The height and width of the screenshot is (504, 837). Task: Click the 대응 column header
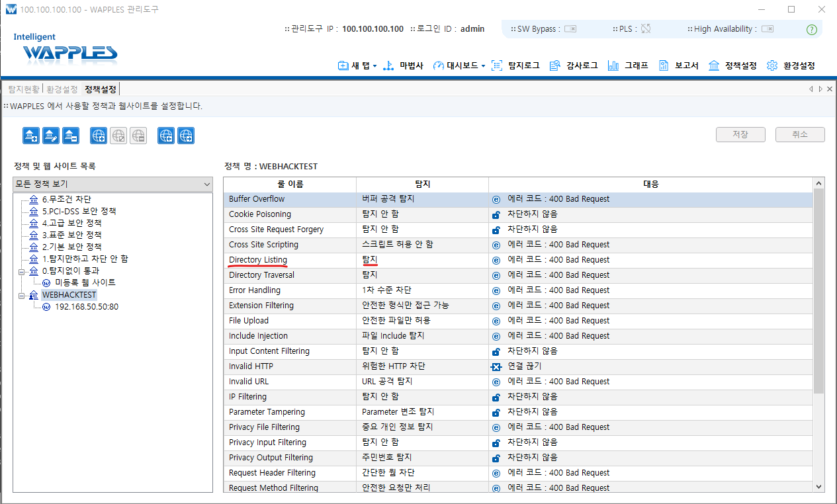(x=650, y=184)
